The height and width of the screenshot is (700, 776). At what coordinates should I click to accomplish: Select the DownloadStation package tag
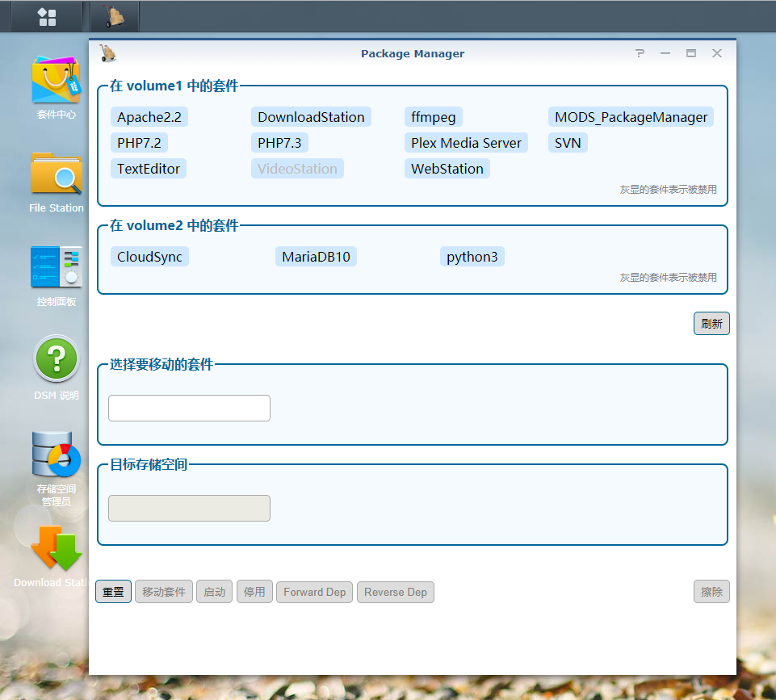click(x=311, y=117)
